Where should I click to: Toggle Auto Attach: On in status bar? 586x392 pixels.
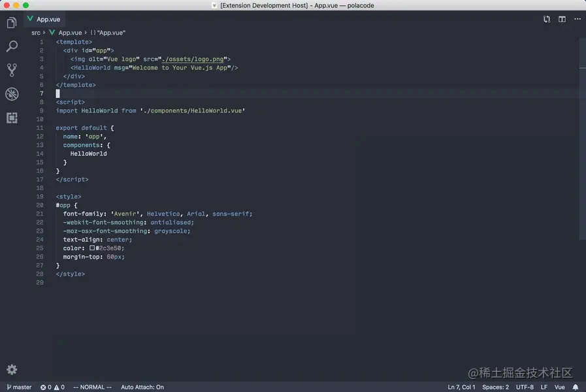coord(142,387)
